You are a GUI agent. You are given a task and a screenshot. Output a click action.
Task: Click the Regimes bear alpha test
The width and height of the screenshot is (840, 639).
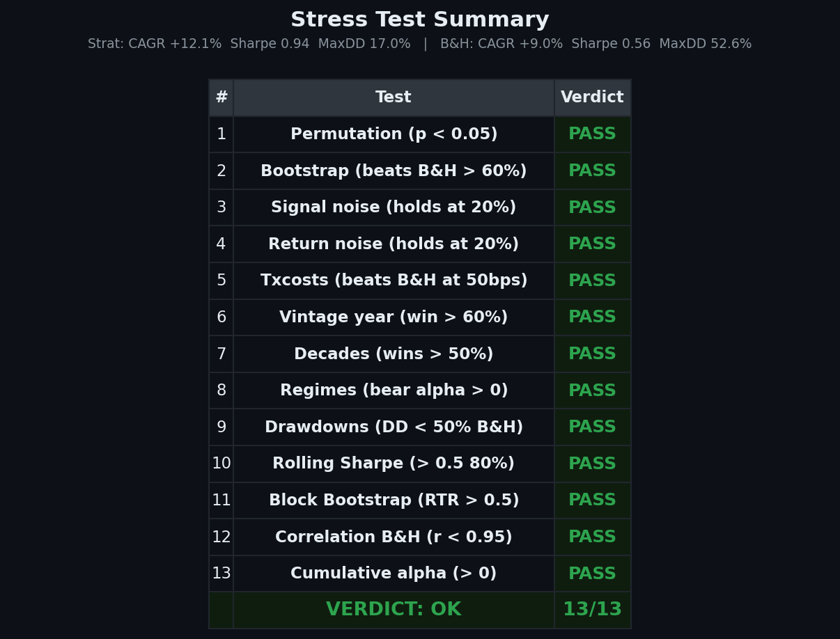tap(394, 390)
